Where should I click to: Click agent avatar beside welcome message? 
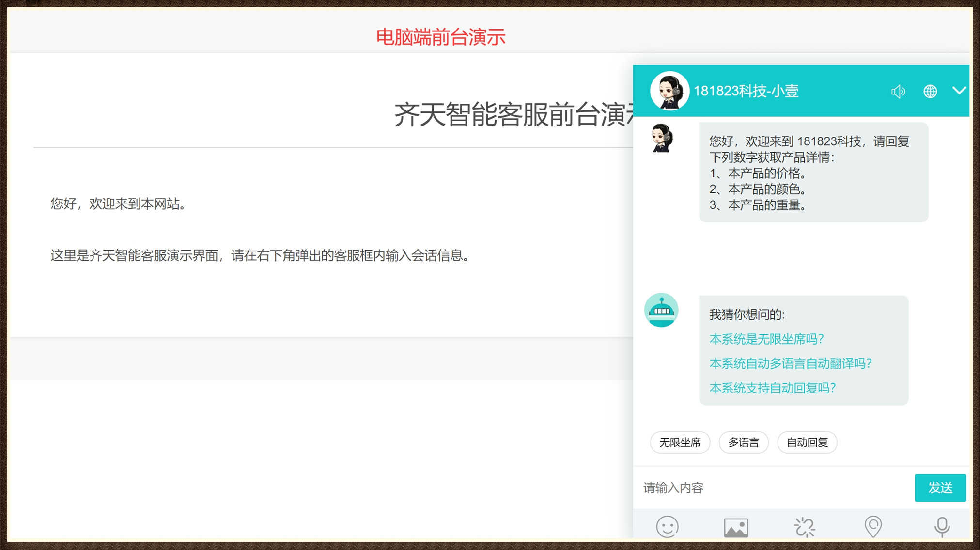(662, 138)
